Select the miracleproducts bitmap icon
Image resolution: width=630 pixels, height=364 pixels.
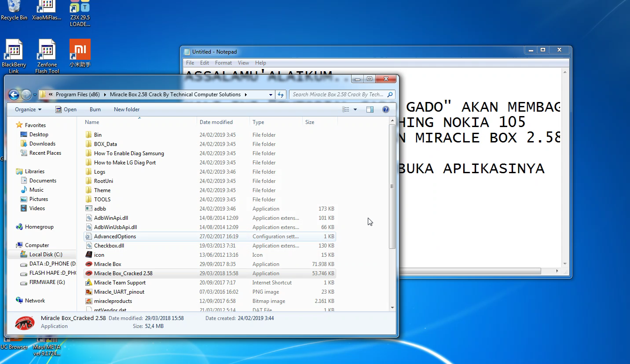point(89,301)
